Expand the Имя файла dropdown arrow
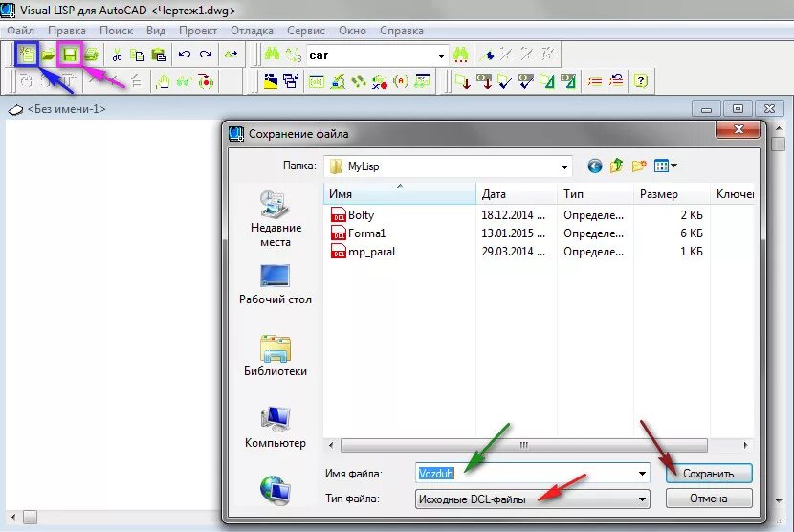 coord(642,474)
